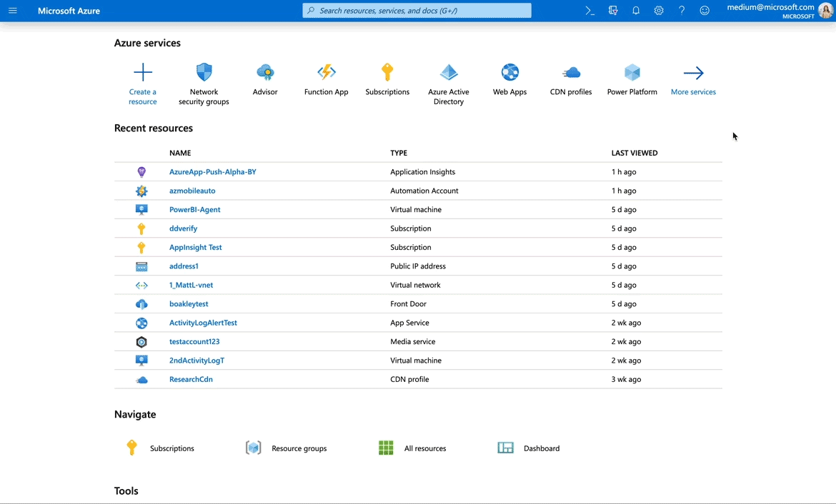The image size is (836, 504).
Task: Navigate to Dashboard
Action: tap(542, 448)
